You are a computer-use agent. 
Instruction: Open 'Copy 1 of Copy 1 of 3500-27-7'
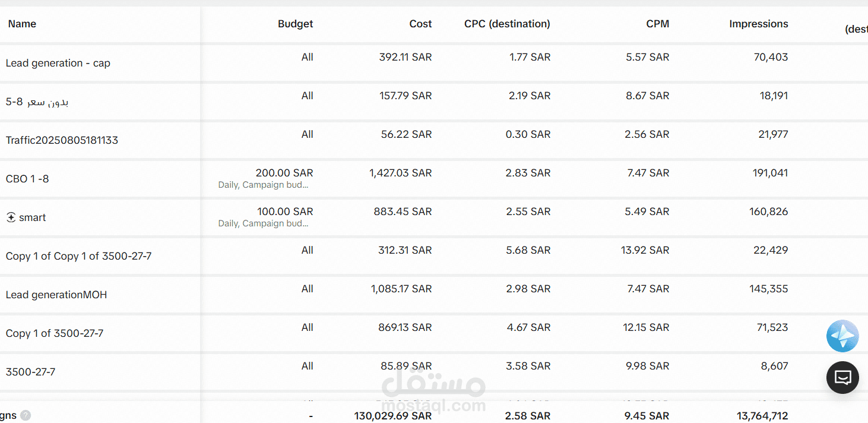coord(78,256)
